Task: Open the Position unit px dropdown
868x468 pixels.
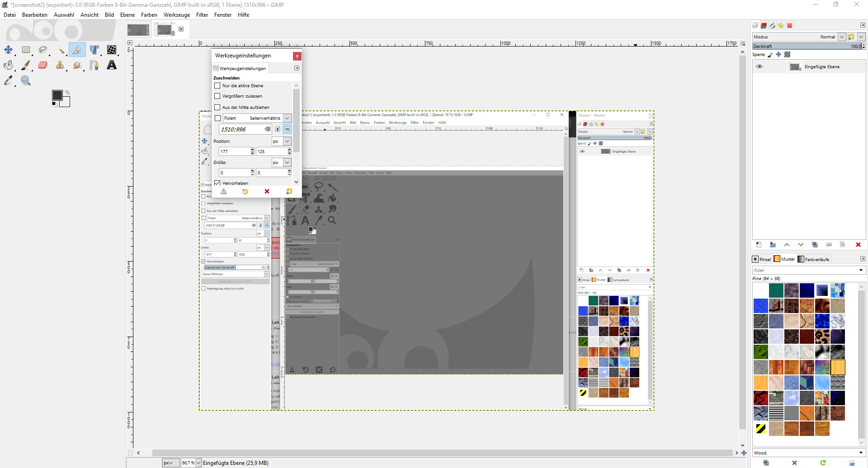Action: [x=287, y=141]
